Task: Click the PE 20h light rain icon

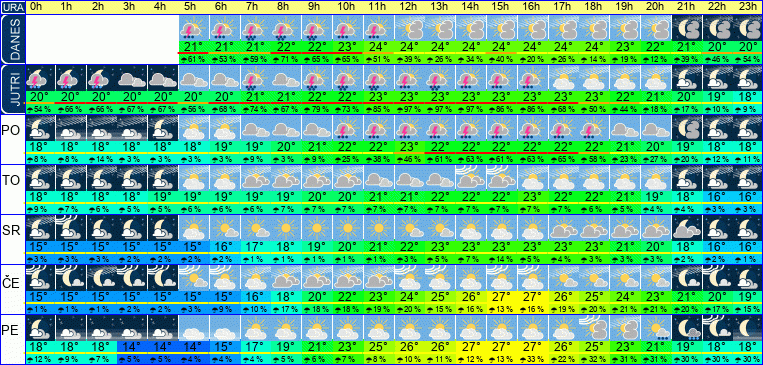Action: pos(656,328)
